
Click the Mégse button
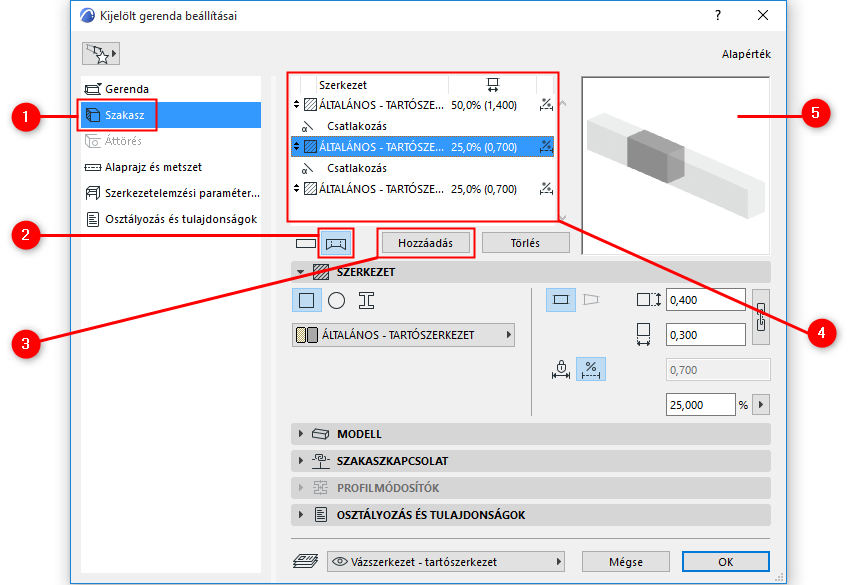click(625, 562)
